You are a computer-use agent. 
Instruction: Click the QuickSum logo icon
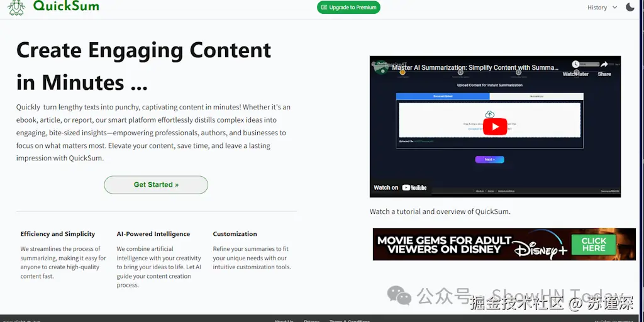pyautogui.click(x=16, y=8)
